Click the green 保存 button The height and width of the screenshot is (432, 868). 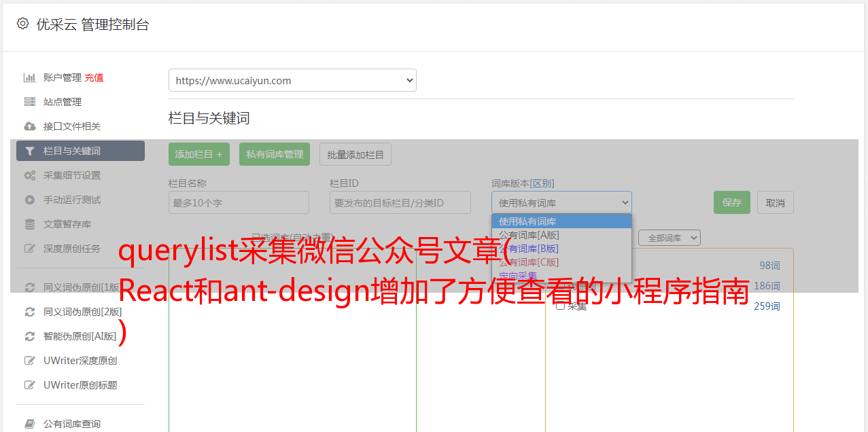732,202
